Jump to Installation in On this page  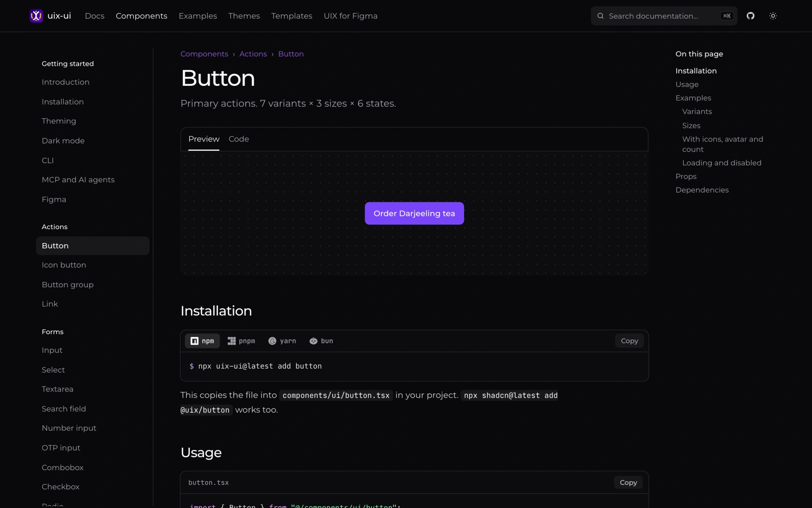click(696, 71)
